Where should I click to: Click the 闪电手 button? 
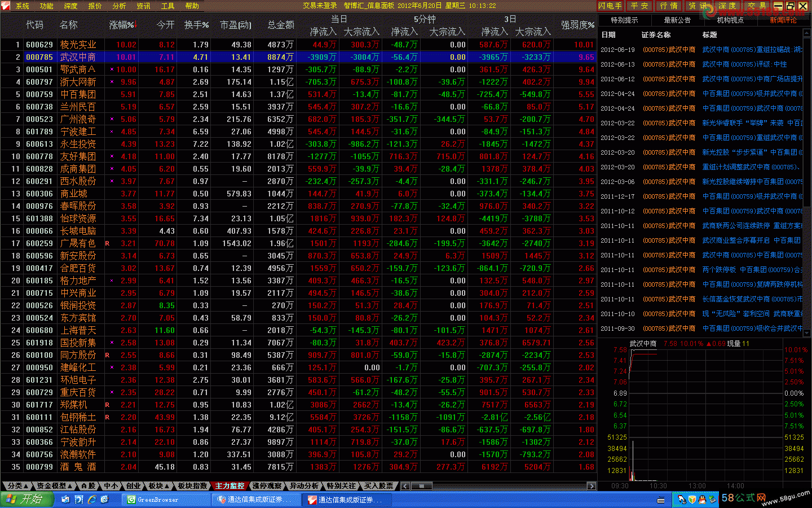610,6
